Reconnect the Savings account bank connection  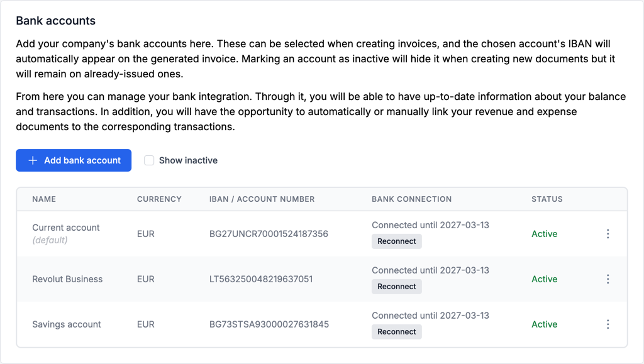click(x=397, y=331)
